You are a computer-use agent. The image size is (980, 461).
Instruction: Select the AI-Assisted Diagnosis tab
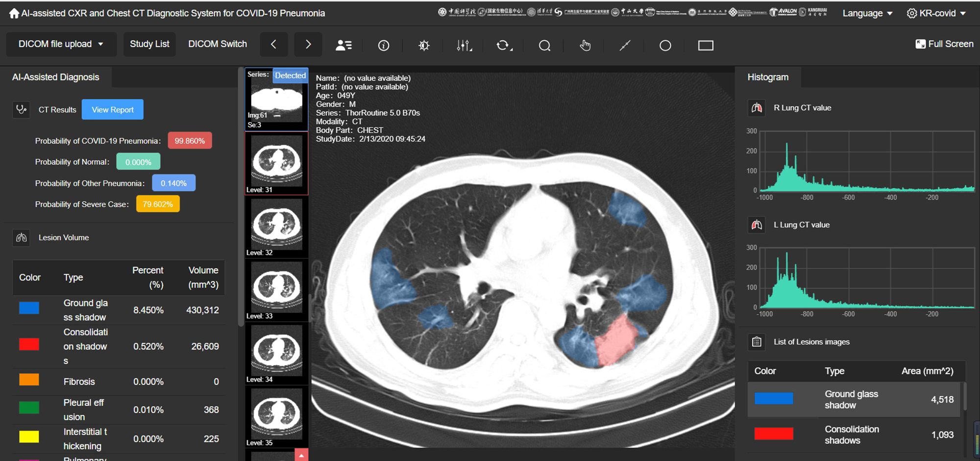(56, 77)
